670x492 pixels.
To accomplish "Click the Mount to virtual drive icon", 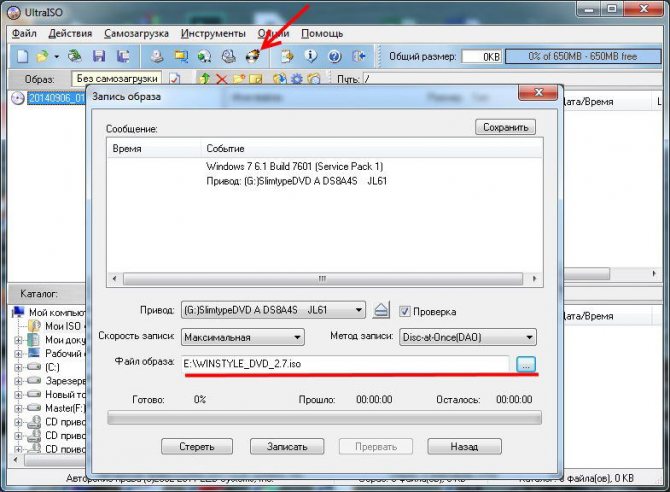I will [x=205, y=56].
